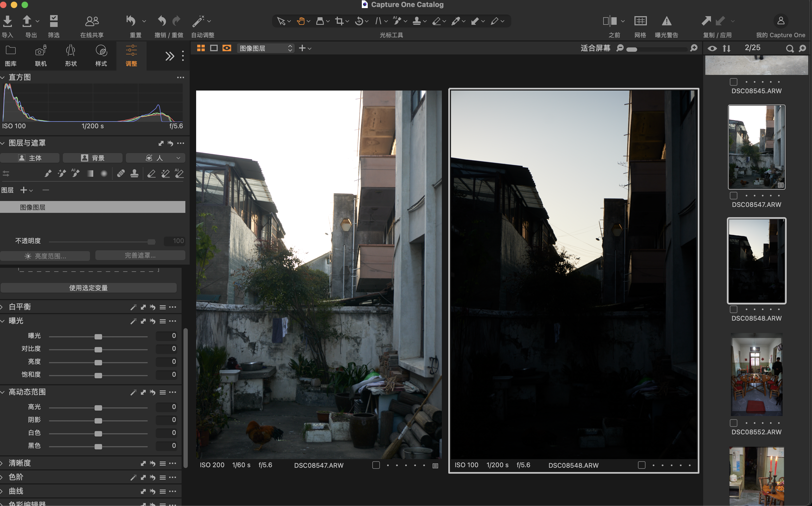Adjust the Shadow (阴影) slider
The image size is (812, 506).
point(98,421)
